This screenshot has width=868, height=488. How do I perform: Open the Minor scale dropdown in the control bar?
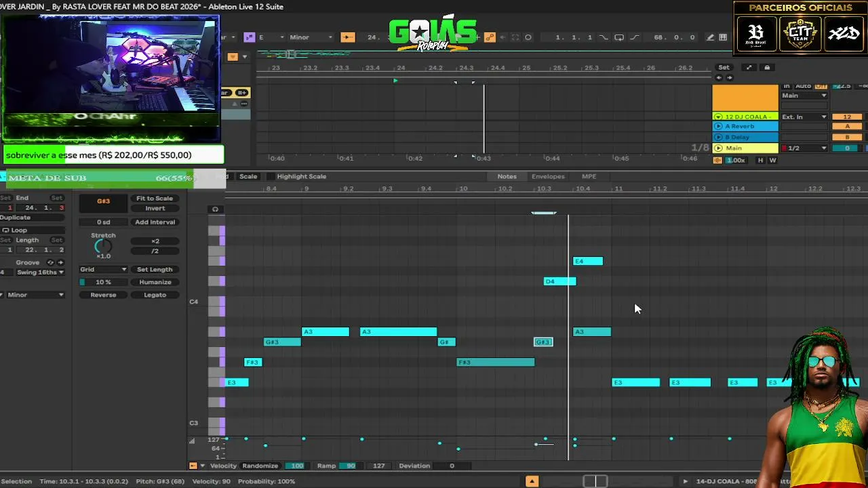(311, 37)
